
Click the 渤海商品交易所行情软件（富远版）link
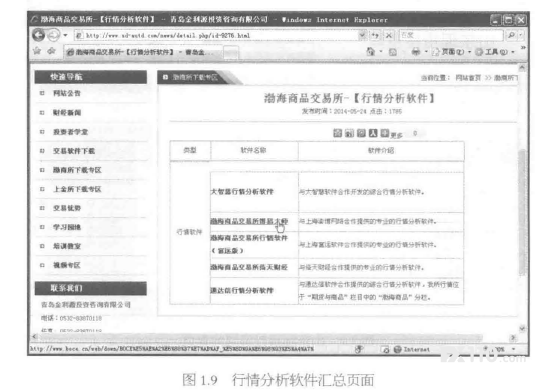(249, 244)
